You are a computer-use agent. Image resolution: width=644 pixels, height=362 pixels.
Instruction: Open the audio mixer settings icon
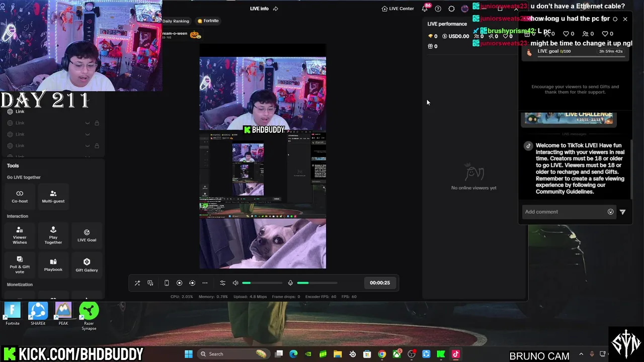click(223, 283)
